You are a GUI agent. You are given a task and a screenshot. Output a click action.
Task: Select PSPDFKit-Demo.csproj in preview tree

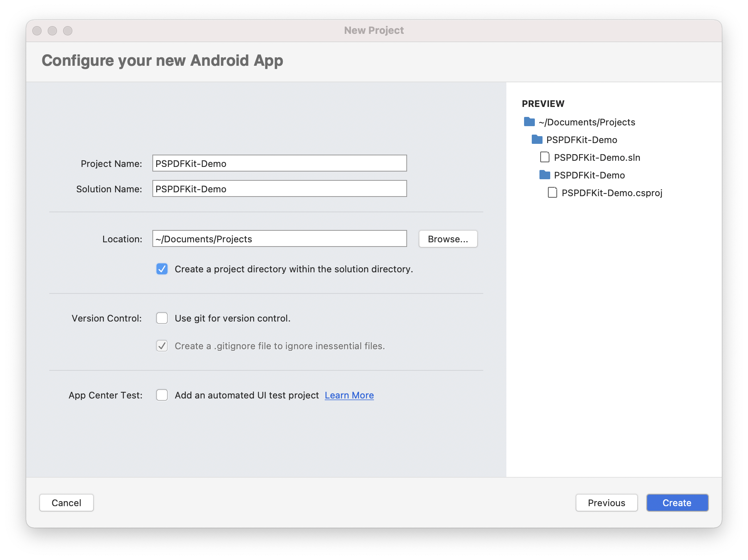[612, 193]
